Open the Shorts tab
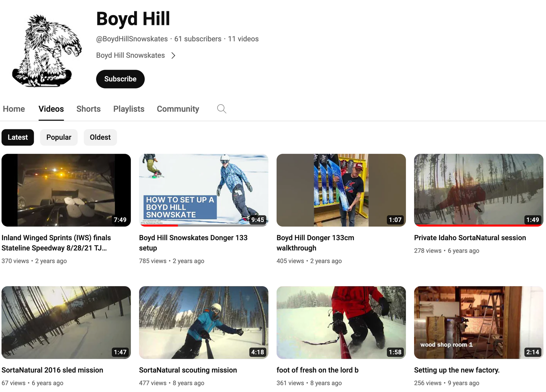 pos(88,109)
